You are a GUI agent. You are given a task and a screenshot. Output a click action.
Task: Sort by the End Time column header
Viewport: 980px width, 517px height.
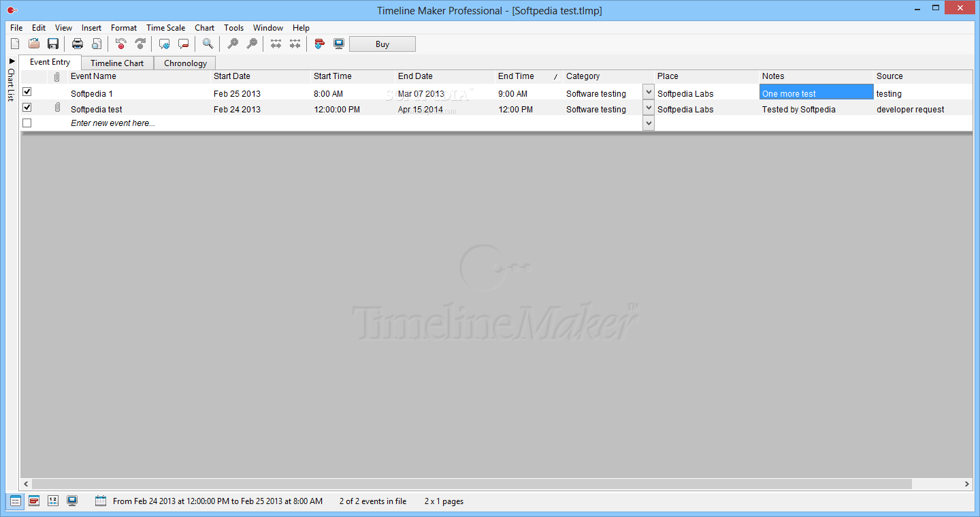(x=528, y=76)
